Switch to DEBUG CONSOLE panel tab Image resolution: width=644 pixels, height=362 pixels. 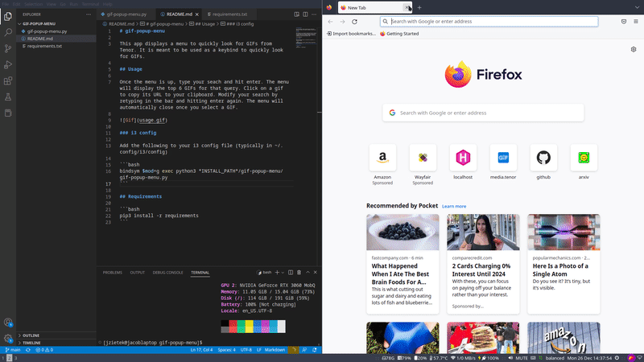(167, 273)
